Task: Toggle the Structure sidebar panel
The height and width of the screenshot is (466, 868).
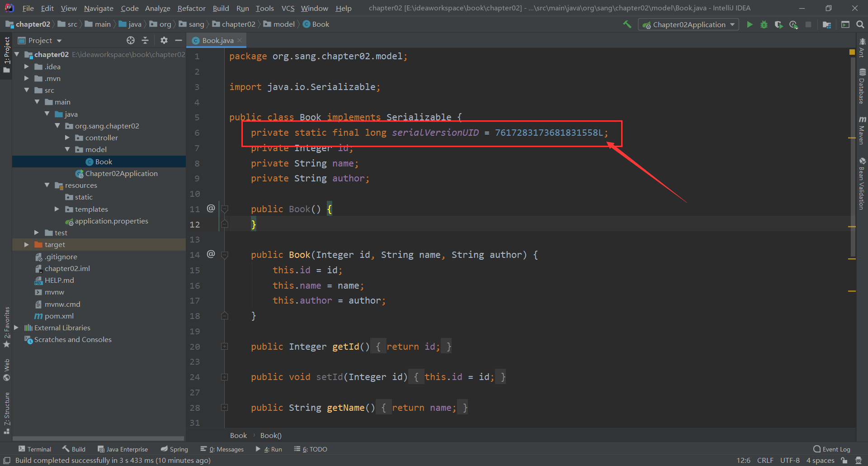Action: coord(6,413)
